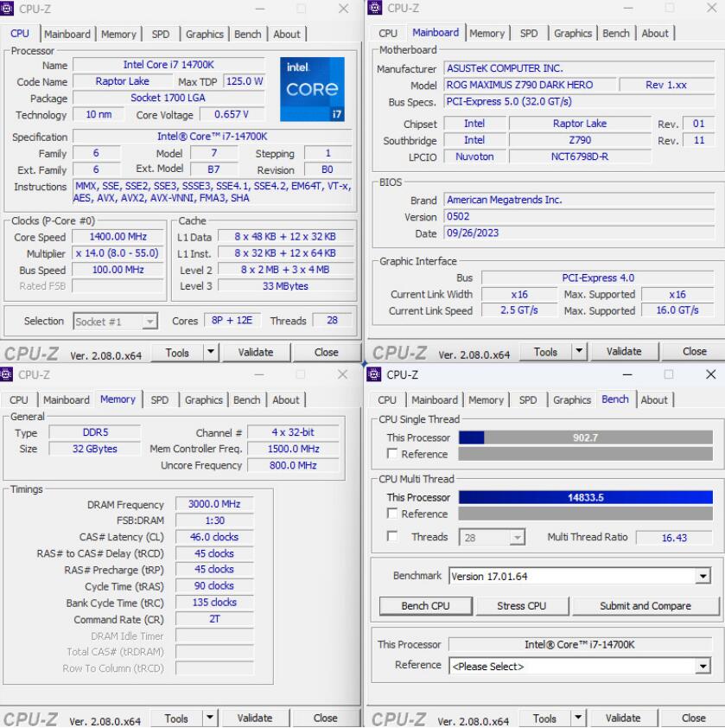Open the About tab on the Mainboard window
Image resolution: width=725 pixels, height=728 pixels.
pyautogui.click(x=656, y=34)
